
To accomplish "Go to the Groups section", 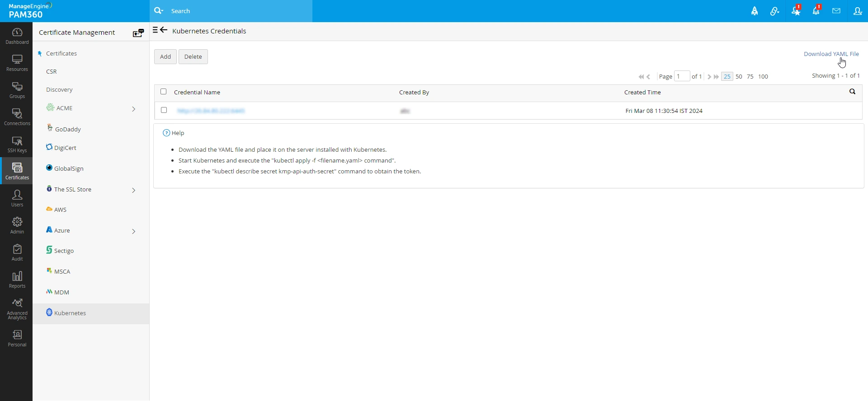I will 17,90.
